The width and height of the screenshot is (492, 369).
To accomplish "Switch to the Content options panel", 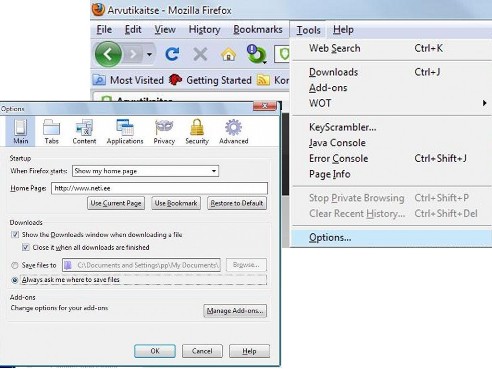I will point(84,131).
